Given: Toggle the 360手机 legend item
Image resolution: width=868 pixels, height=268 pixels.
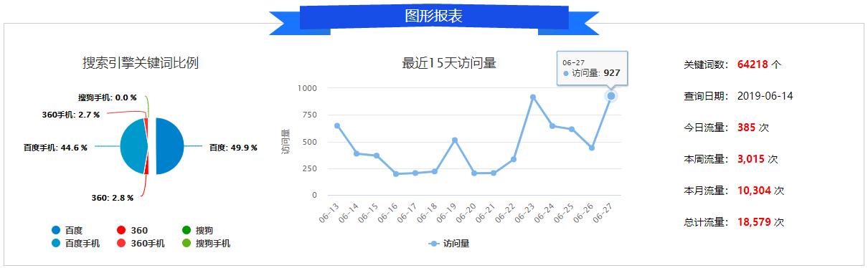Looking at the screenshot, I should pyautogui.click(x=141, y=244).
